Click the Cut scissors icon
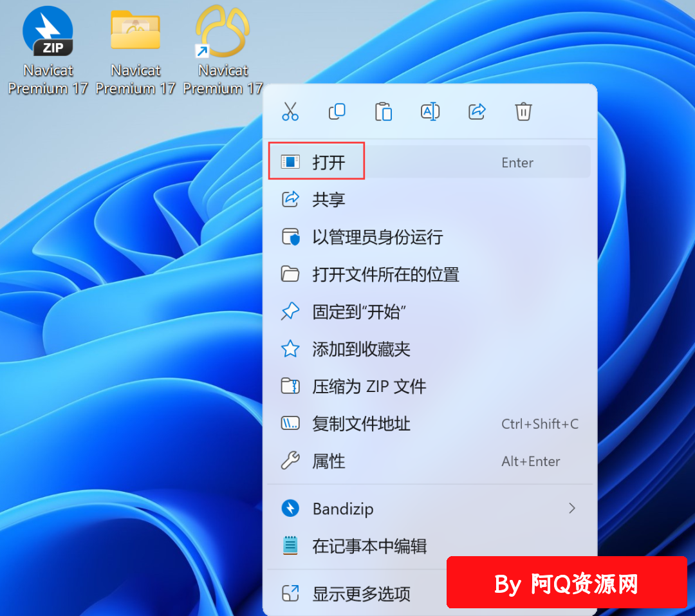The image size is (695, 616). pos(290,111)
